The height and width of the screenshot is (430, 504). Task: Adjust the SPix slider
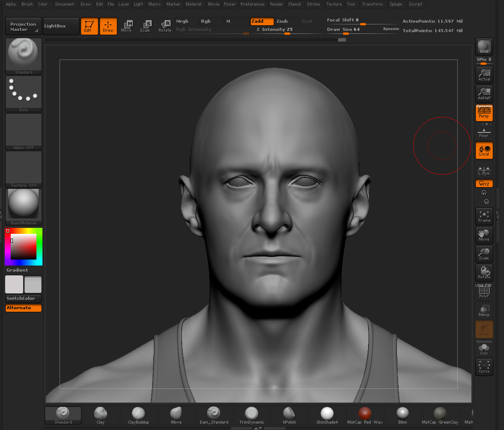pyautogui.click(x=484, y=61)
